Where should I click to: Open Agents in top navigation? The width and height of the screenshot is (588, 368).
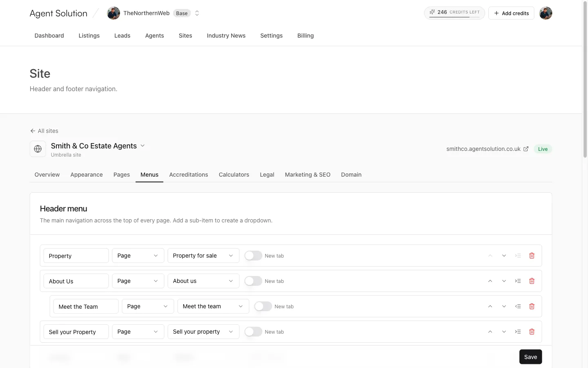(x=154, y=36)
